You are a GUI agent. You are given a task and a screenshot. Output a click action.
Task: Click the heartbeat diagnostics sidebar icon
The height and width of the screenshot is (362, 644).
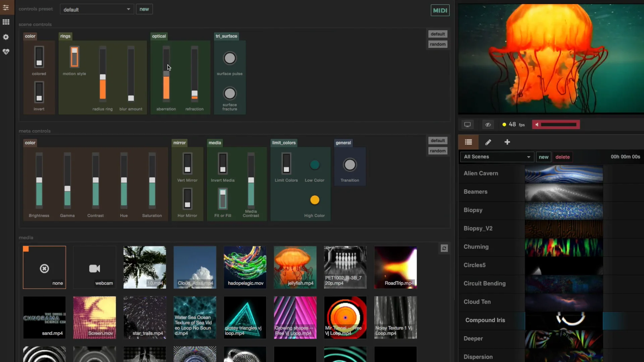[6, 52]
